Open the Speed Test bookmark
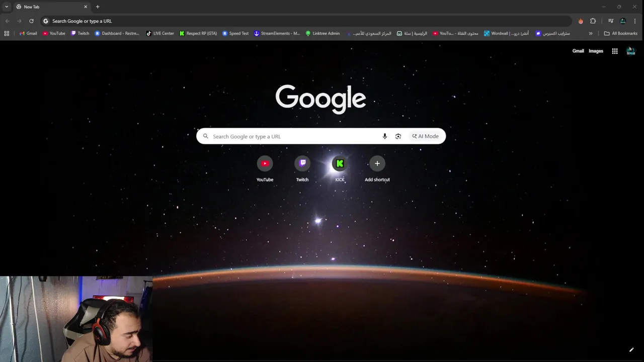 pos(235,33)
